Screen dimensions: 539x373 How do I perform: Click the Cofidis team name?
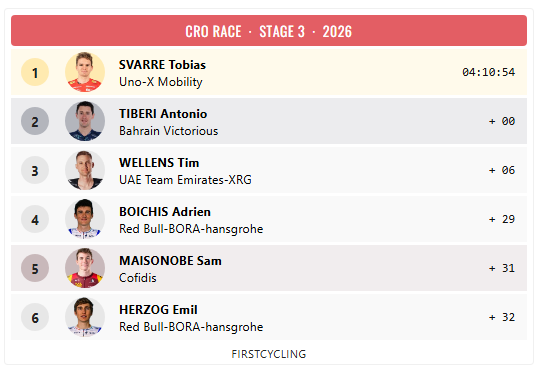click(x=138, y=278)
